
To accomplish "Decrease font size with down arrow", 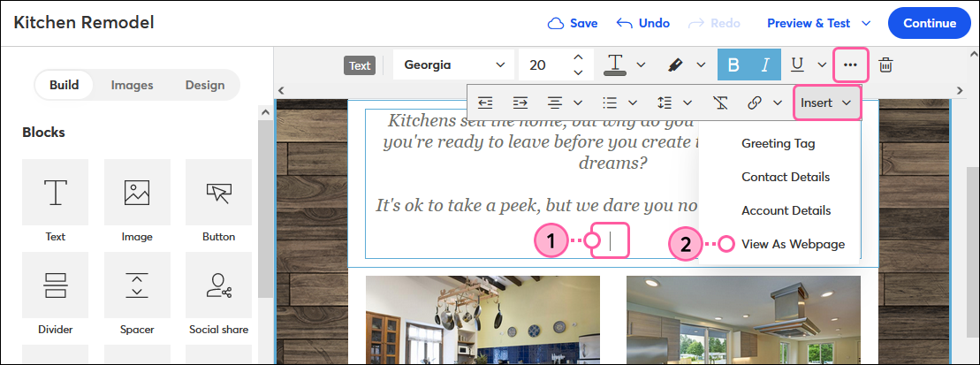I will [578, 72].
